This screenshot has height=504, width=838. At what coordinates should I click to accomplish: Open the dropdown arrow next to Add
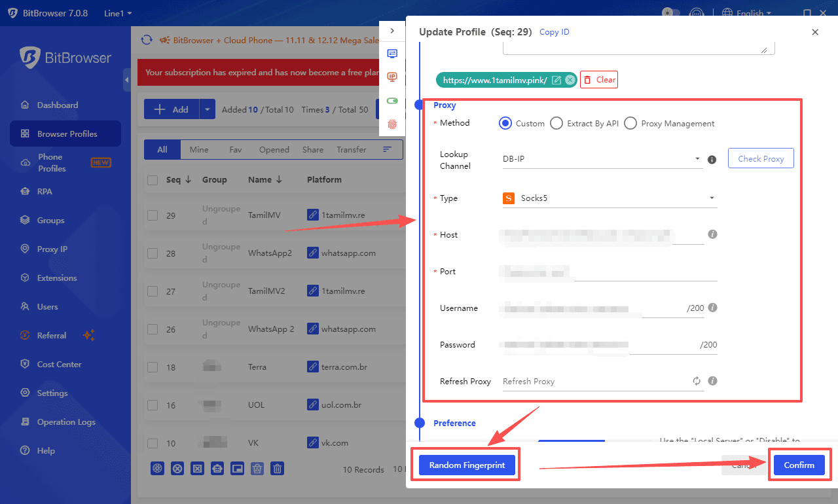pyautogui.click(x=208, y=109)
